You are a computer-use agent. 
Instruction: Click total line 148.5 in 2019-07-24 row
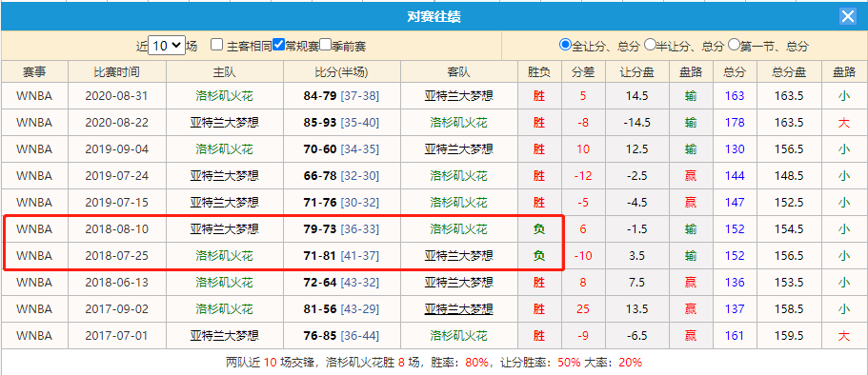pyautogui.click(x=789, y=176)
